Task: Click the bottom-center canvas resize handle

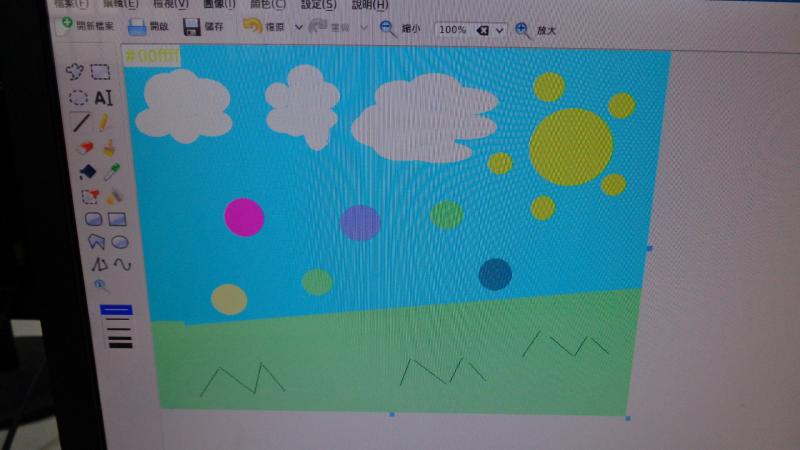Action: [x=392, y=415]
